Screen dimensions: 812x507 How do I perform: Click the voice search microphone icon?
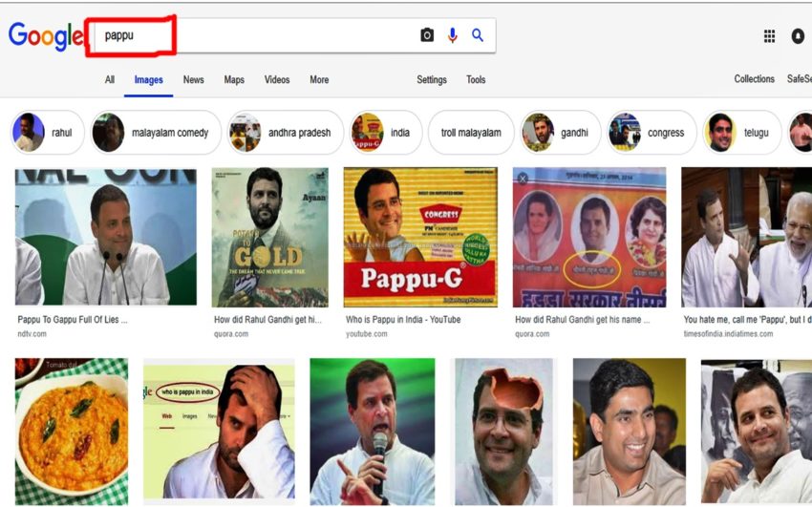pyautogui.click(x=452, y=35)
